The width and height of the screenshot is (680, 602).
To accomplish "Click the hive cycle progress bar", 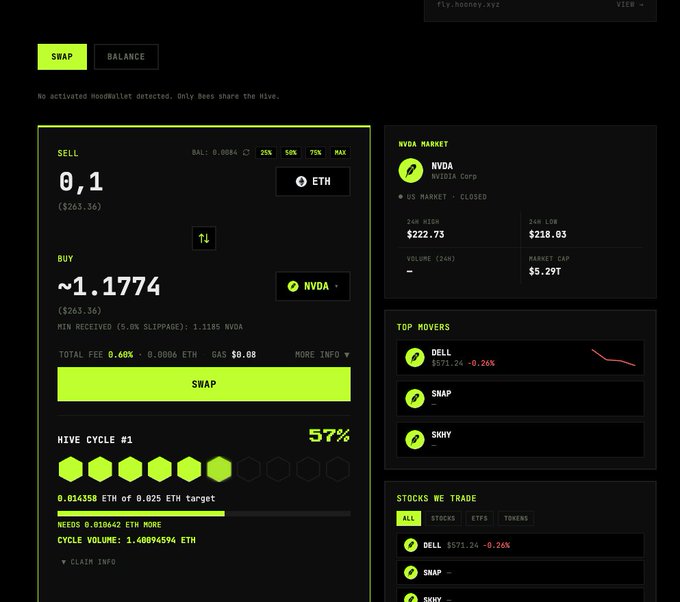I will 204,514.
